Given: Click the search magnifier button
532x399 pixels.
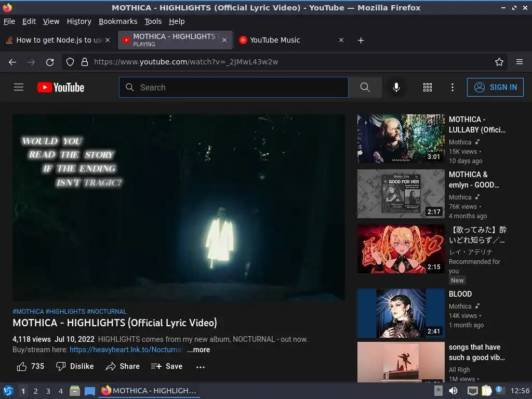Looking at the screenshot, I should click(365, 87).
